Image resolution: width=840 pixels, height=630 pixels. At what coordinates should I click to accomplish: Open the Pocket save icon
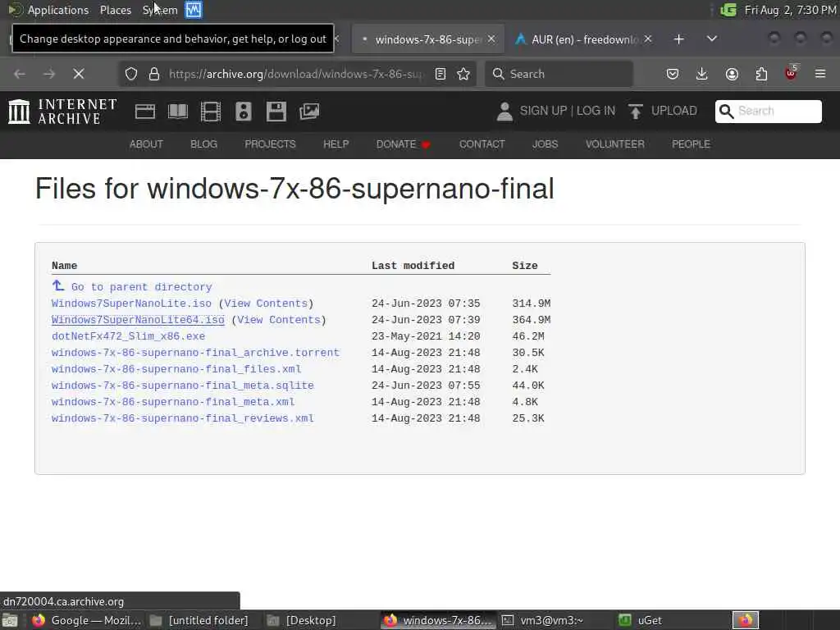[673, 74]
